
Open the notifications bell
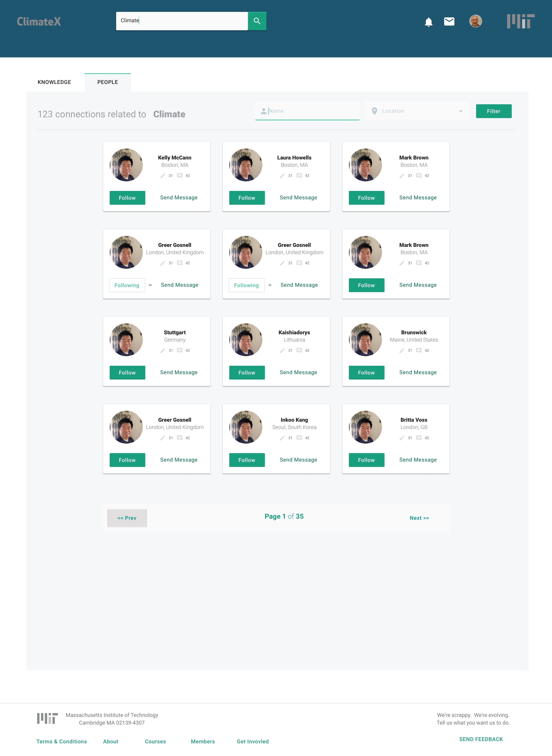tap(428, 22)
